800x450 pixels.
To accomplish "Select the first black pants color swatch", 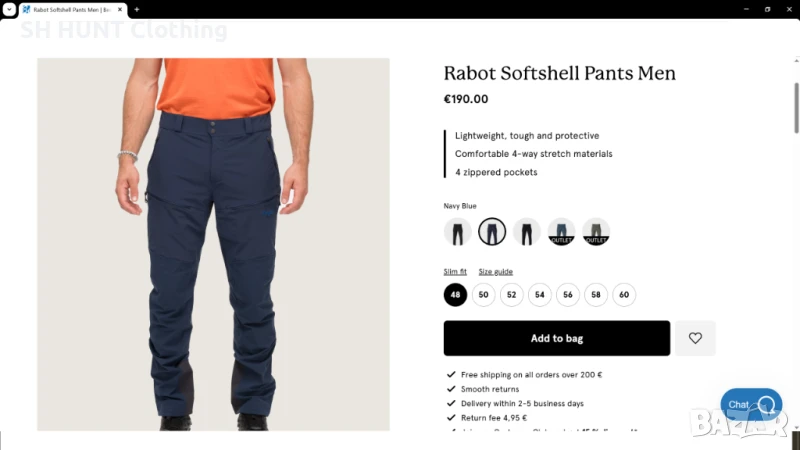I will pos(457,232).
